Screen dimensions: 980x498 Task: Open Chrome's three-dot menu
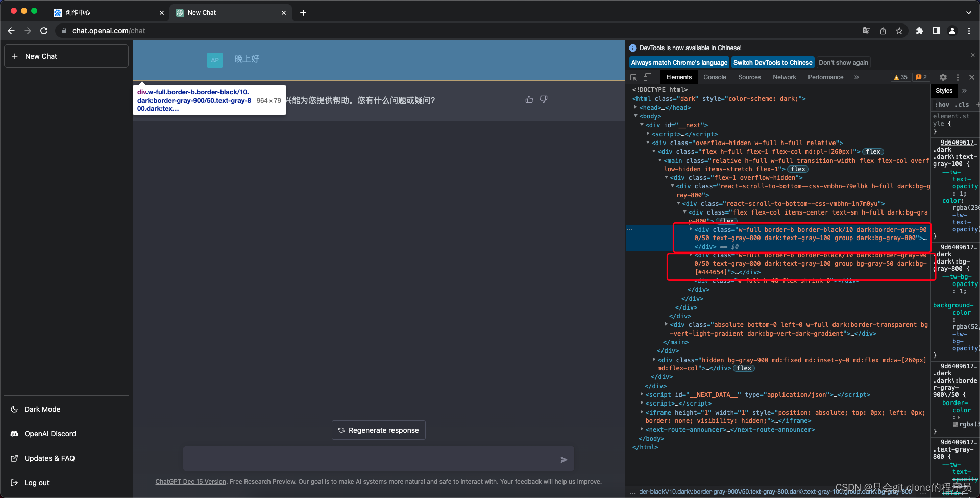pyautogui.click(x=969, y=31)
